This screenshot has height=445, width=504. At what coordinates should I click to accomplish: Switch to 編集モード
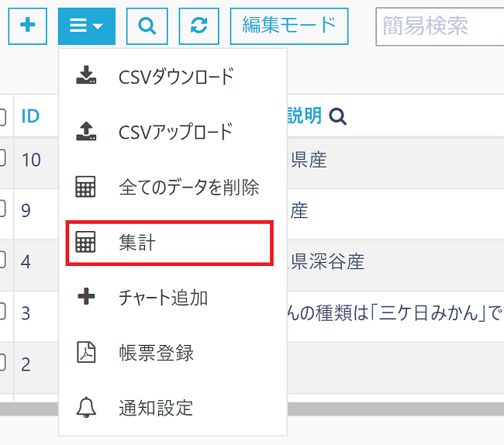[x=288, y=26]
